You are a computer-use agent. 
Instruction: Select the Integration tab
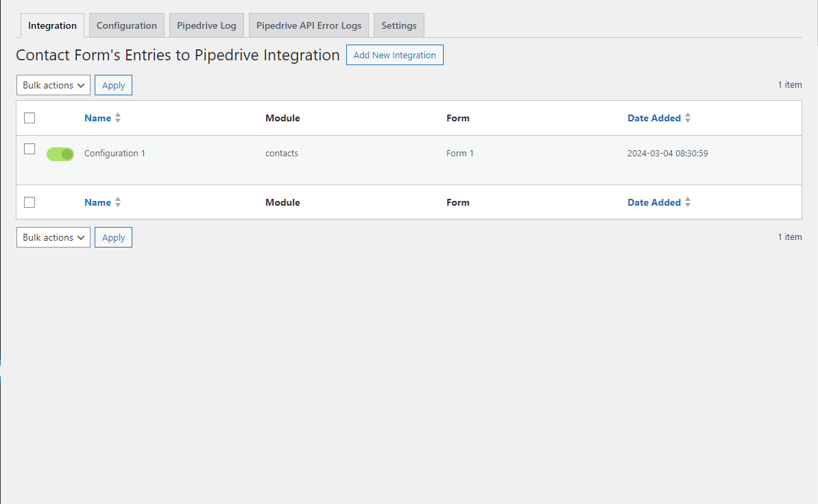[x=52, y=25]
